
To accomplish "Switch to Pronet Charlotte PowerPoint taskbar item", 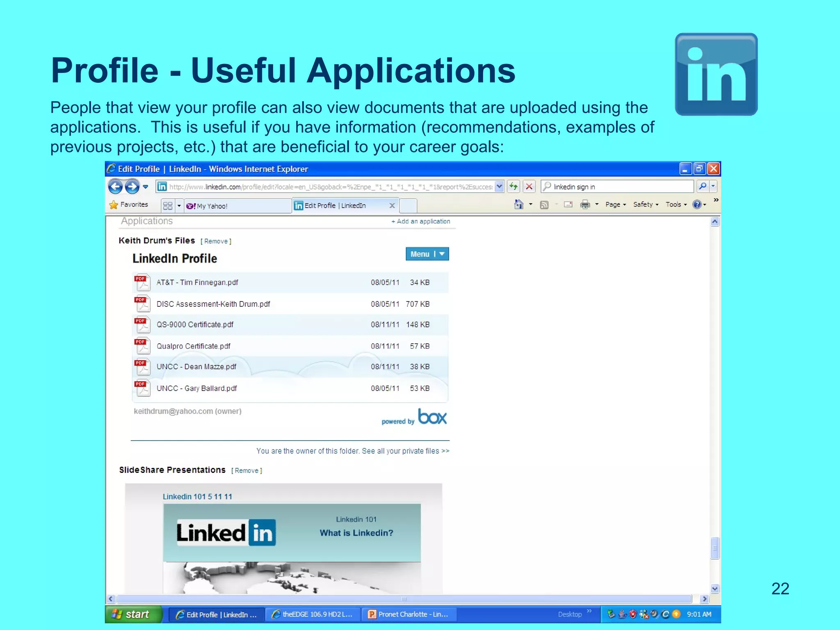I will click(x=409, y=614).
